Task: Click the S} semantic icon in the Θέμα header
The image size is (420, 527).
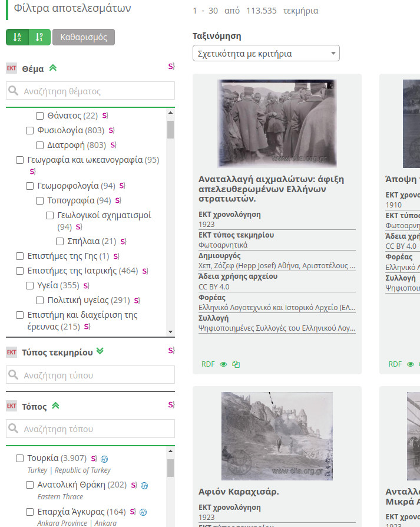Action: 171,67
